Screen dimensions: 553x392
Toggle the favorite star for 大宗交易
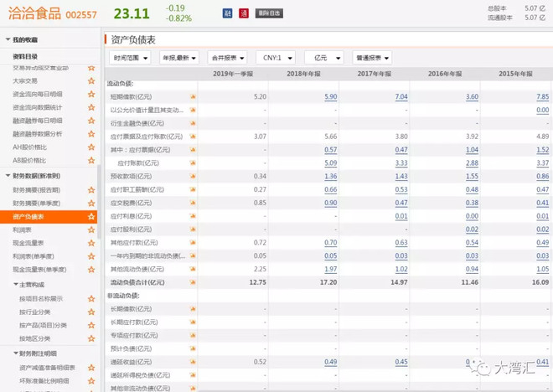(x=91, y=80)
